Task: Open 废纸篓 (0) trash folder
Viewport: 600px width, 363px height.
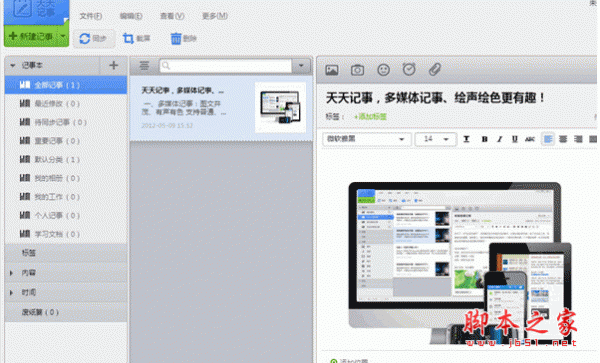Action: [66, 313]
